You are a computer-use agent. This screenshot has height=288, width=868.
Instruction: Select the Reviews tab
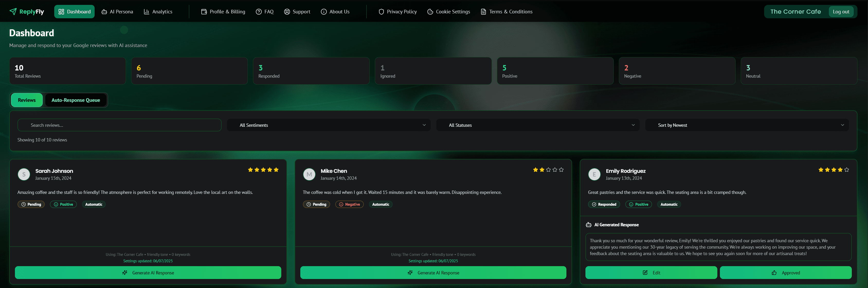(27, 100)
